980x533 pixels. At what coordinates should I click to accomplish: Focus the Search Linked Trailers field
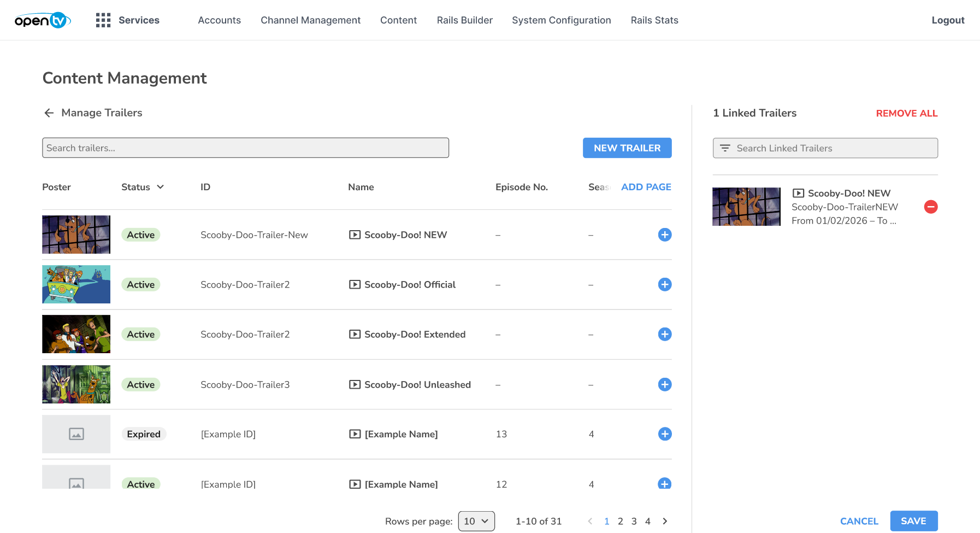[x=825, y=148]
